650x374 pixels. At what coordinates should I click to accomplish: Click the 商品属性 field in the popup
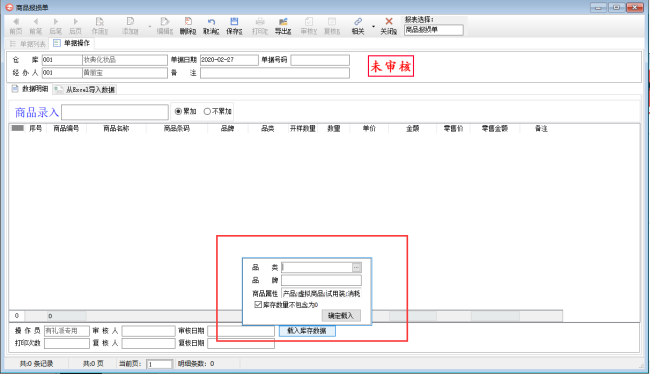pyautogui.click(x=321, y=294)
